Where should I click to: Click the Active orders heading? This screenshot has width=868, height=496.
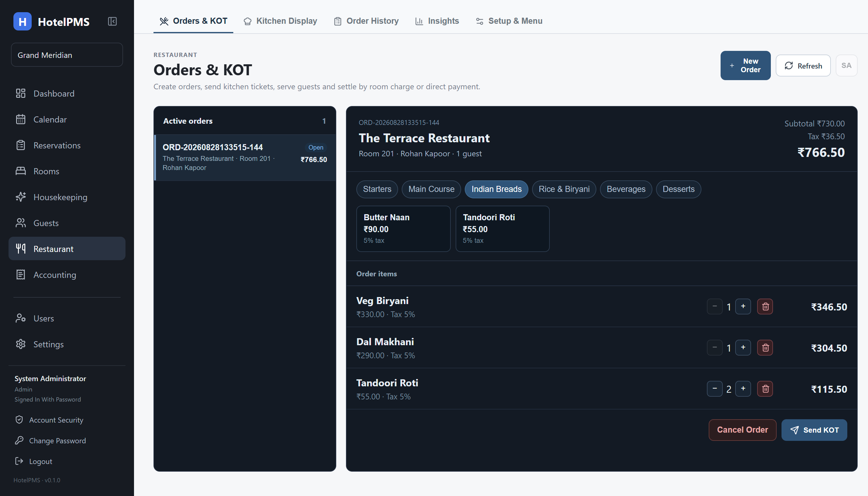point(188,121)
